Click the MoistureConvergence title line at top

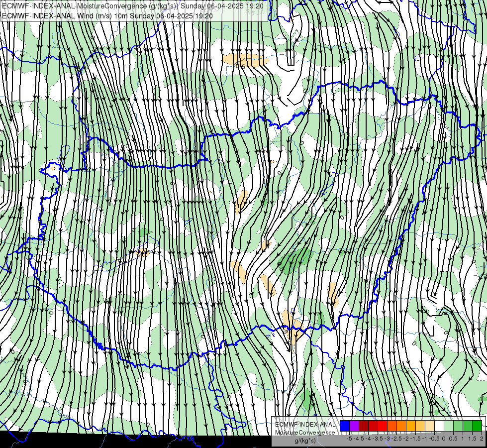click(133, 6)
